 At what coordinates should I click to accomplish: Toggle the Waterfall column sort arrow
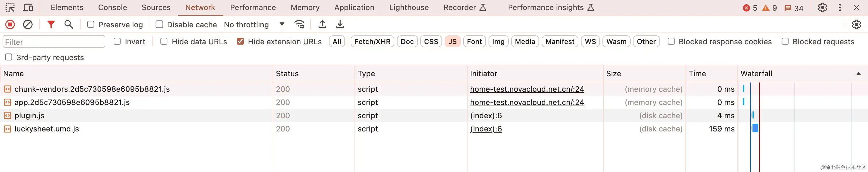pos(858,74)
